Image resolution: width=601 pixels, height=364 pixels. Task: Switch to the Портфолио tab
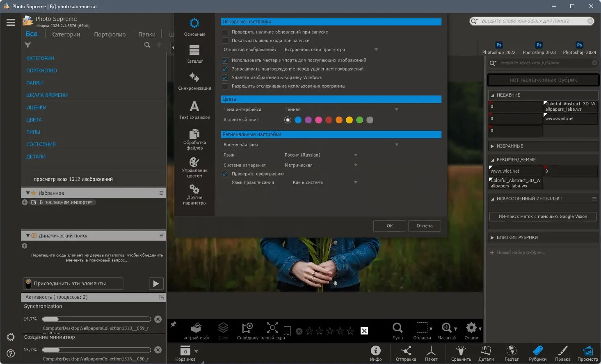110,34
